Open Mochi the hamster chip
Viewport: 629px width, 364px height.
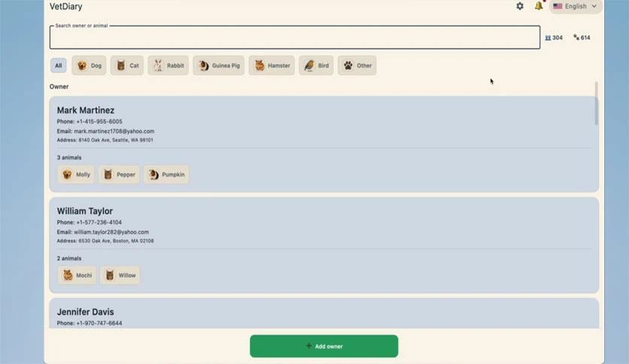[x=77, y=275]
